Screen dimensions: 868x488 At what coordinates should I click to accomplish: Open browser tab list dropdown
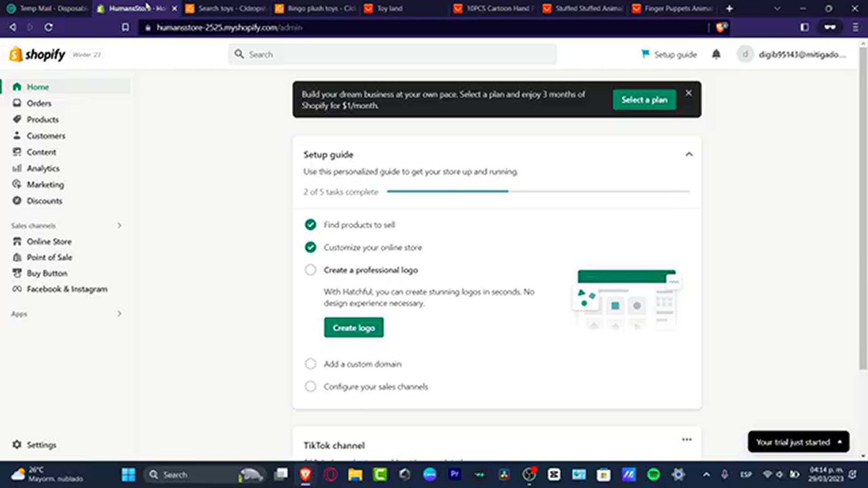pos(777,8)
